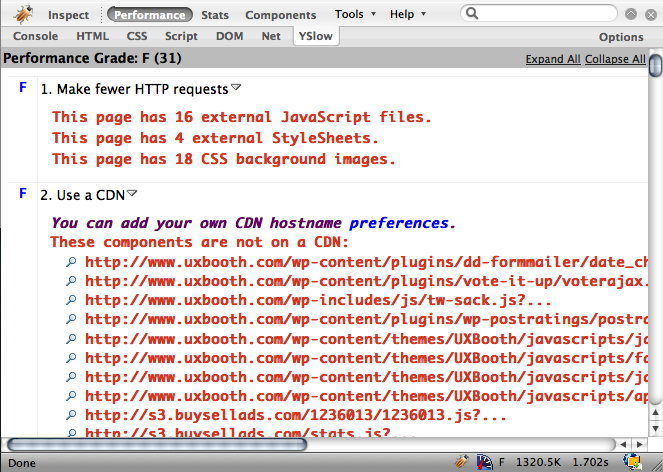Click the vertical scroll up arrow

point(655,413)
